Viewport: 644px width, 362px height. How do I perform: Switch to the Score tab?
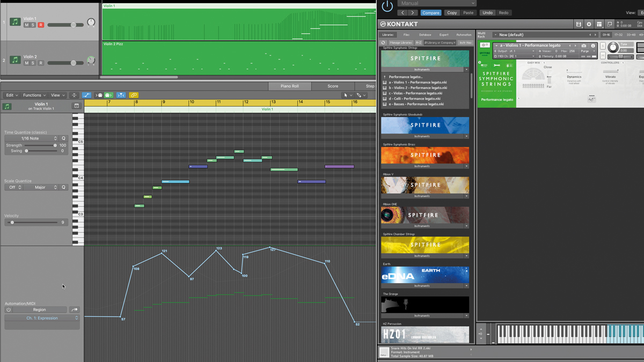[333, 86]
